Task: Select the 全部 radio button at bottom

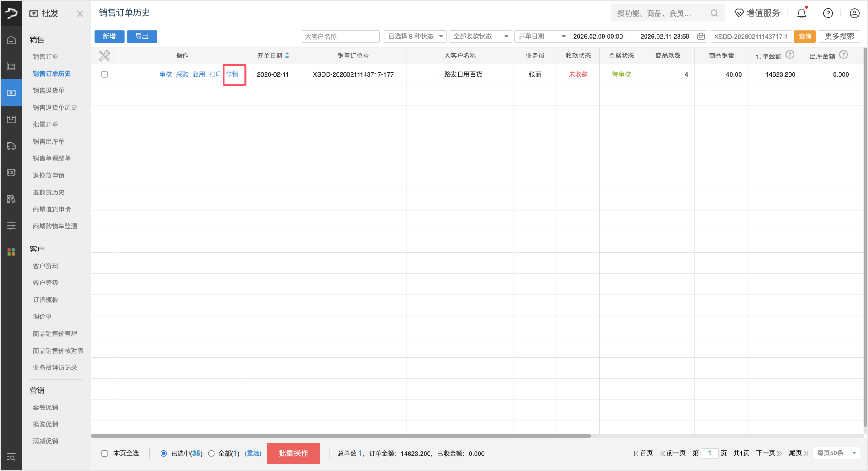Action: coord(211,453)
